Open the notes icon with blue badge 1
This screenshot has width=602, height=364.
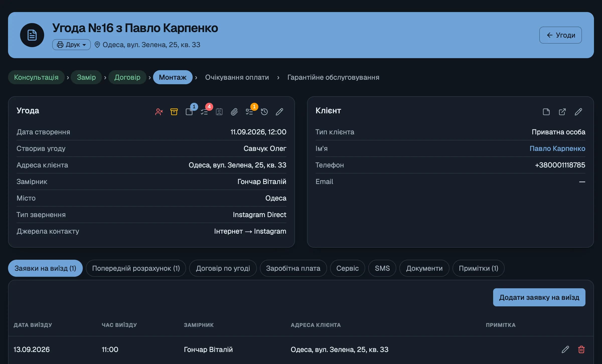(189, 112)
